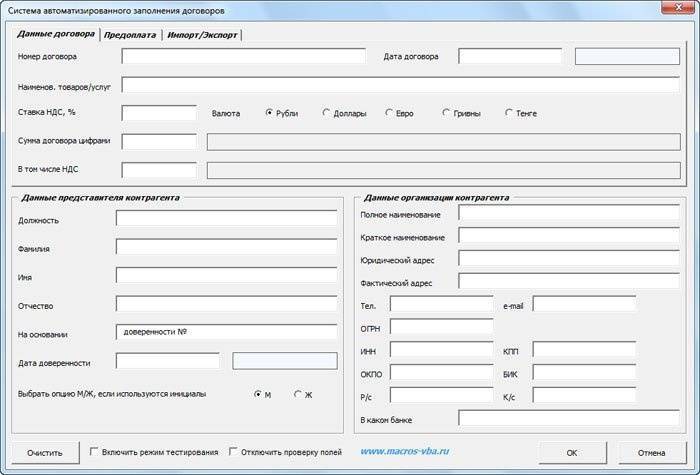Viewport: 700px width, 475px height.
Task: Pick Гривны currency radio button
Action: [446, 113]
